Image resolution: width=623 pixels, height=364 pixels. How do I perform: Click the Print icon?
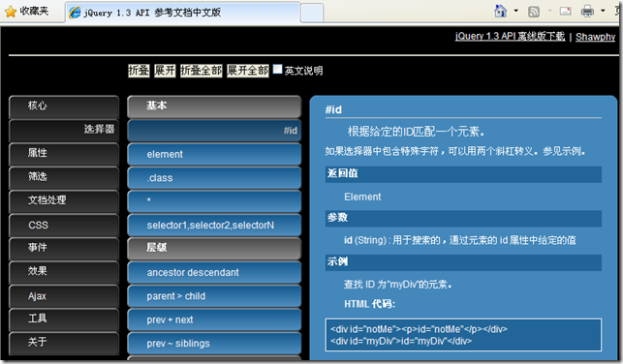coord(587,11)
